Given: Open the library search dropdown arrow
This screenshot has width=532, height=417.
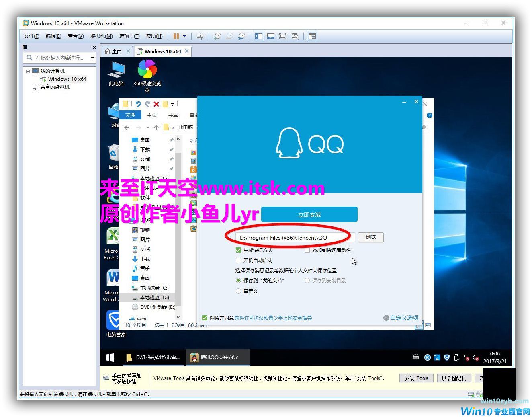Looking at the screenshot, I should tap(92, 58).
